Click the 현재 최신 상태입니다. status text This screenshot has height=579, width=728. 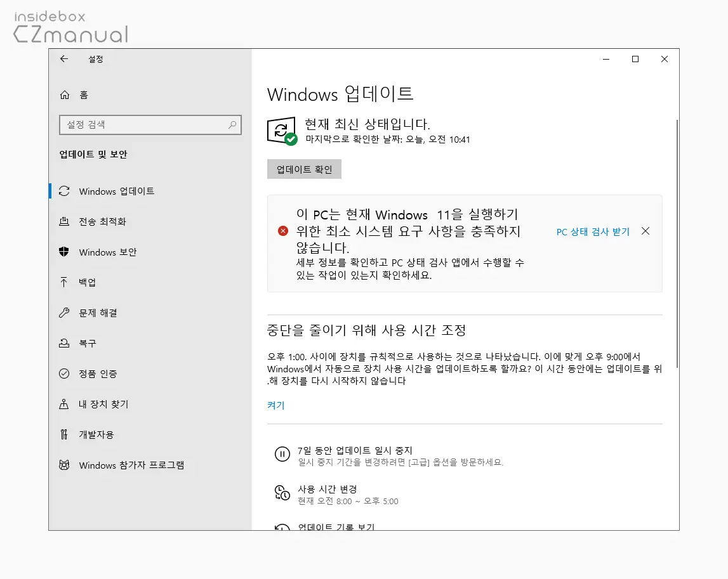(x=367, y=124)
